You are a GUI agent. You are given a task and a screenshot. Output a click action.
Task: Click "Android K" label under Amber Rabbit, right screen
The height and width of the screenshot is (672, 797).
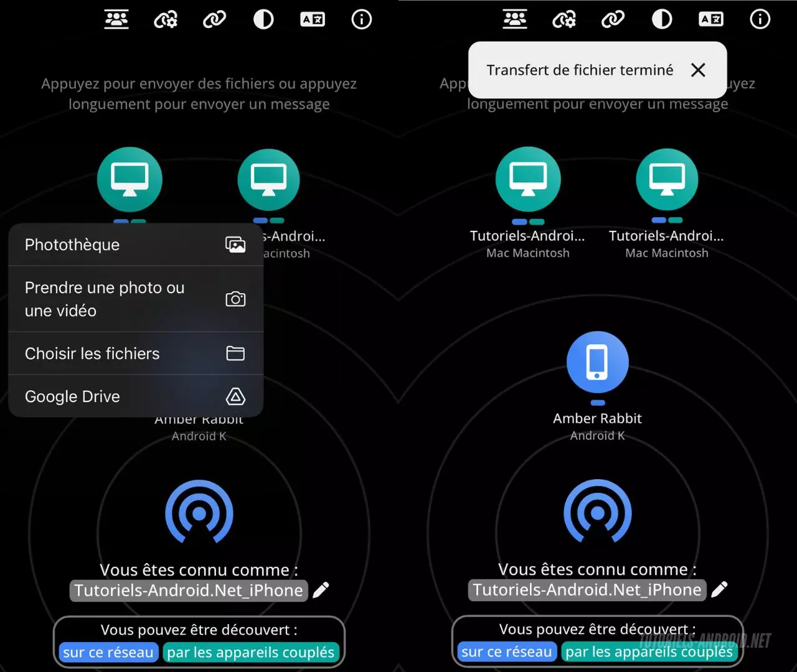(x=598, y=436)
